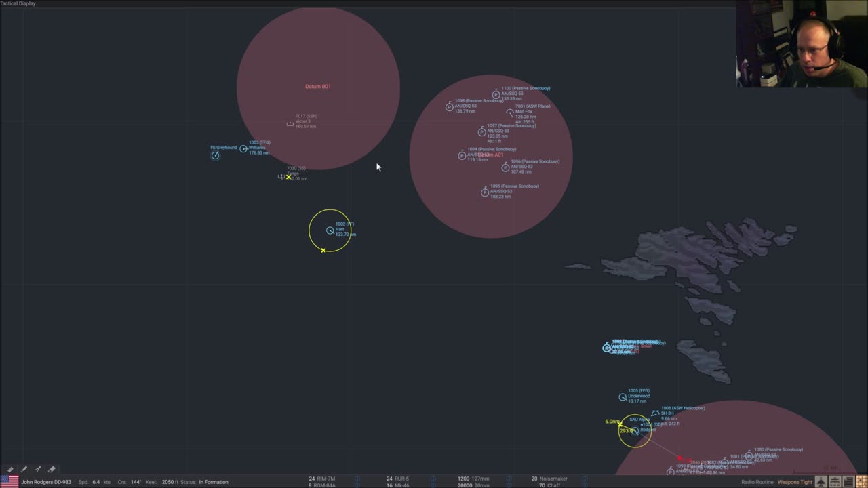The width and height of the screenshot is (868, 488).
Task: Select passive sonobuoy 1098 symbol
Action: pos(449,107)
